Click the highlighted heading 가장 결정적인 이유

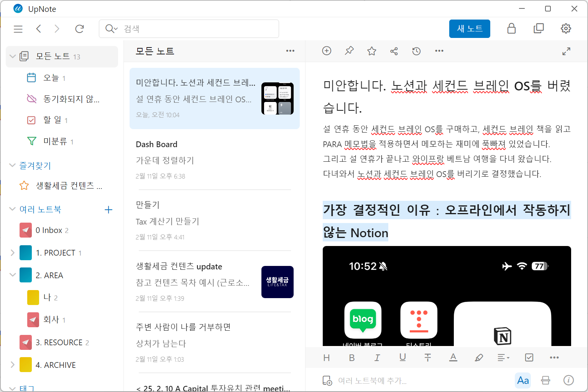(447, 221)
